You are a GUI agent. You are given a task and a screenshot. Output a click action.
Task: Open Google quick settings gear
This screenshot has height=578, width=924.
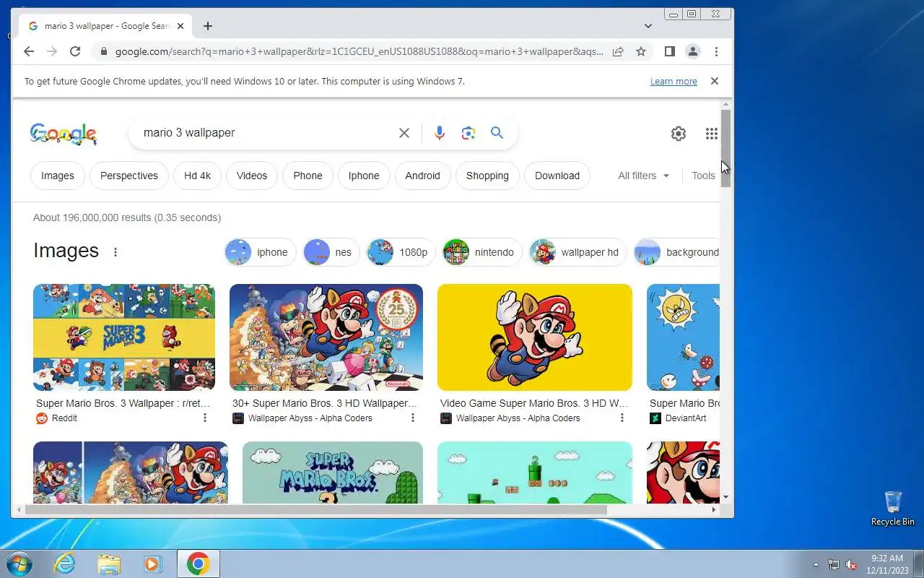point(679,134)
